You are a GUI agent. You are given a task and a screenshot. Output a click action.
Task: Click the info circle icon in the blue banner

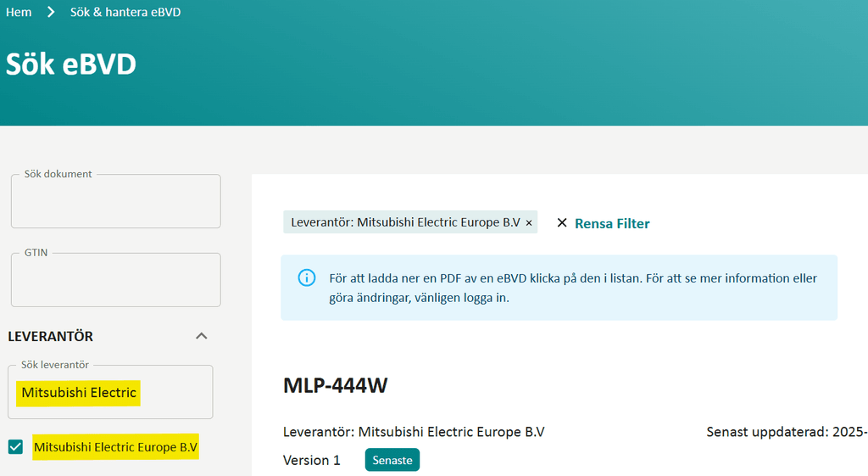(307, 278)
